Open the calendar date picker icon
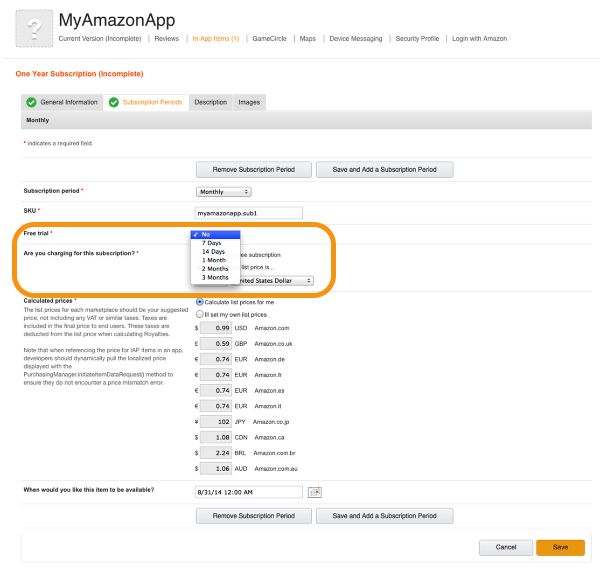The height and width of the screenshot is (571, 600). pyautogui.click(x=315, y=492)
